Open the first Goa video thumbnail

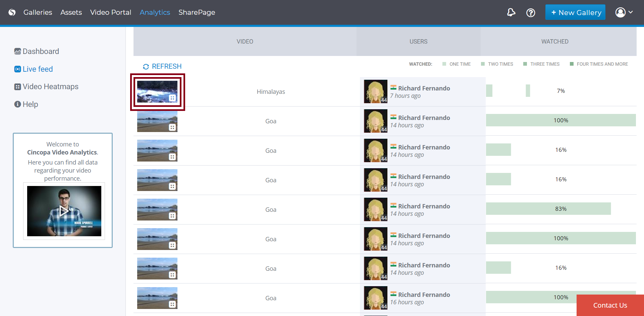(157, 121)
